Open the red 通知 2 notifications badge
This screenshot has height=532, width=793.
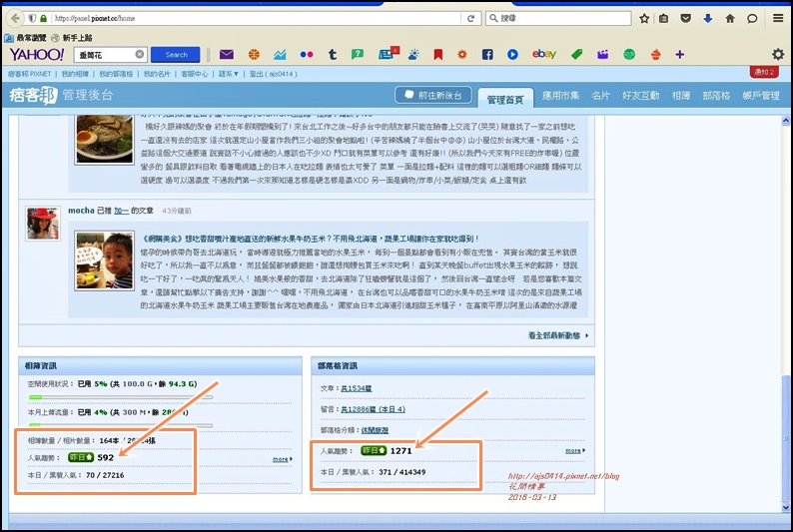[x=764, y=72]
